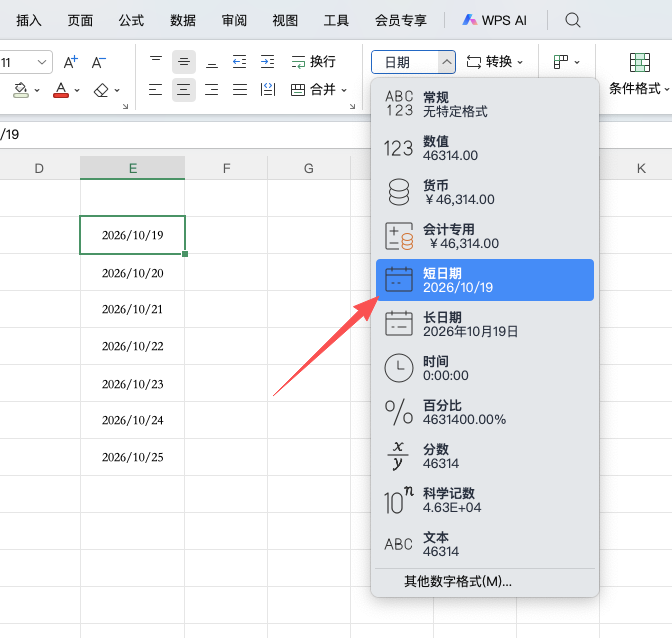Viewport: 672px width, 638px height.
Task: Click the search magnifier icon
Action: (x=573, y=20)
